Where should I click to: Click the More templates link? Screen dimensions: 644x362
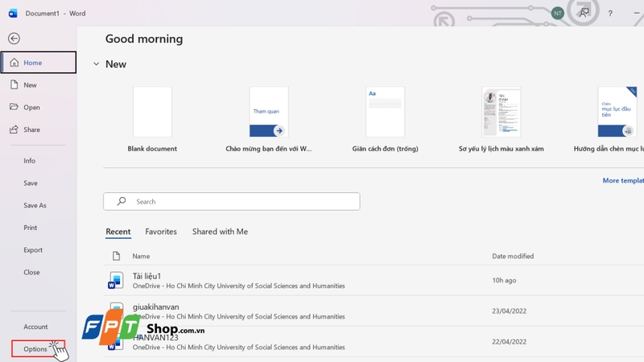pyautogui.click(x=623, y=180)
